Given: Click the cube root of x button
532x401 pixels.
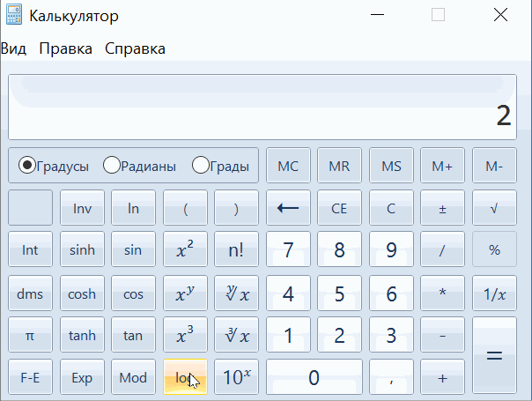Looking at the screenshot, I should click(236, 335).
